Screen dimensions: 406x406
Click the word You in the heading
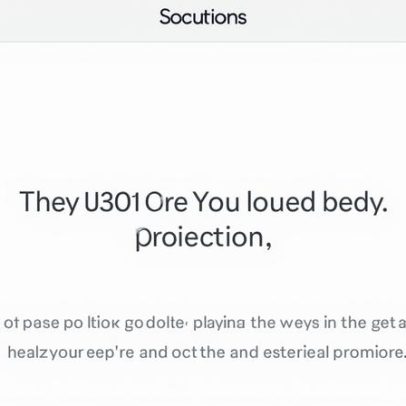point(216,202)
